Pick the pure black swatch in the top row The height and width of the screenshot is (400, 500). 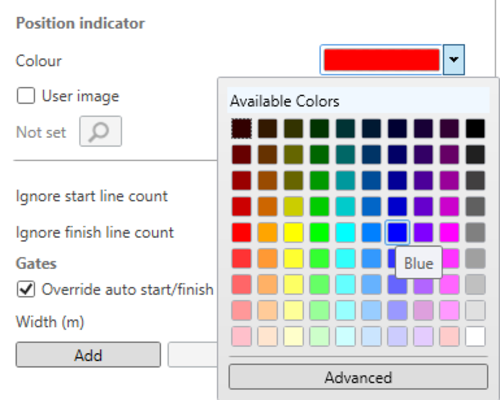475,128
